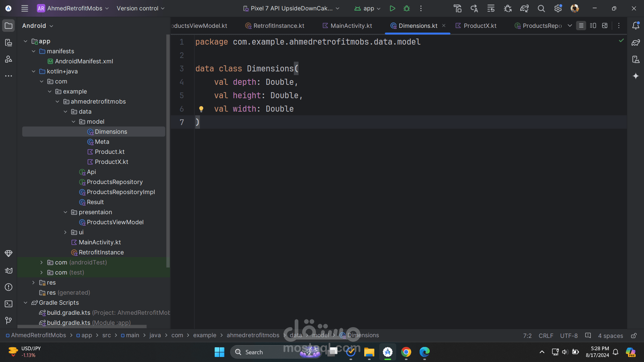Viewport: 644px width, 362px height.
Task: Expand the ui package folder
Action: point(65,232)
